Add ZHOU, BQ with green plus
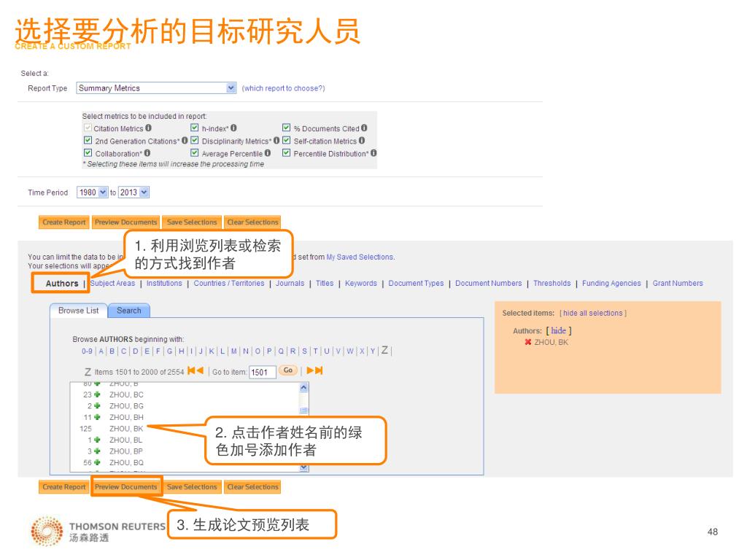The image size is (747, 560). pos(97,462)
